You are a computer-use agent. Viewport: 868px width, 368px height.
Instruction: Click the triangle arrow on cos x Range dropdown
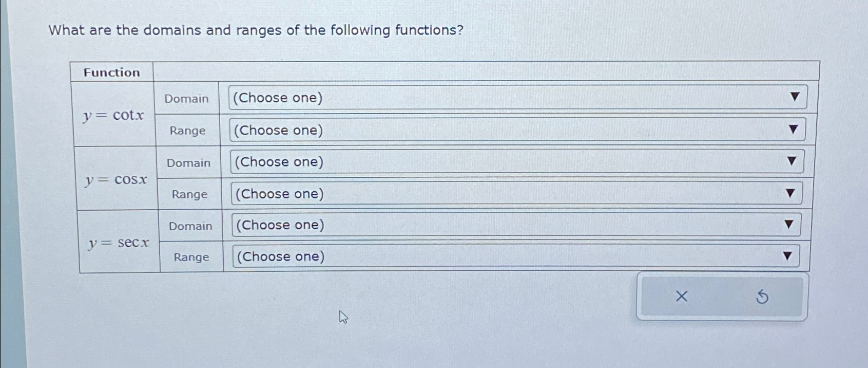coord(791,193)
